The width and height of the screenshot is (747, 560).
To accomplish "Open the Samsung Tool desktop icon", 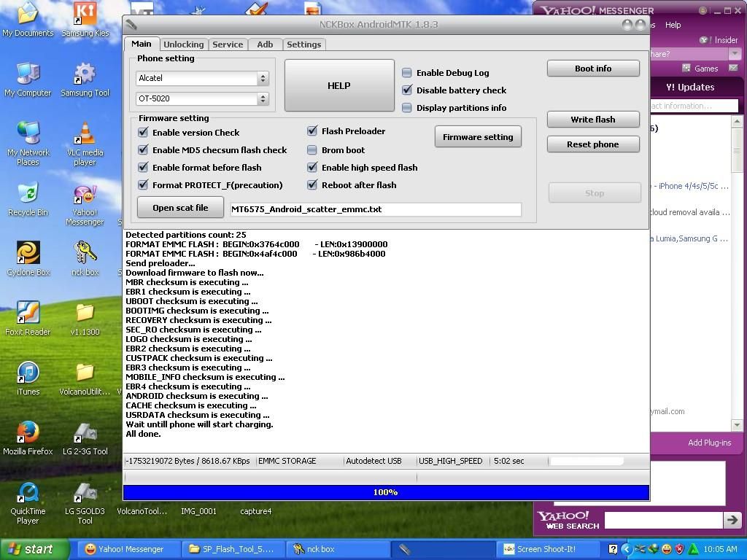I will click(x=85, y=76).
